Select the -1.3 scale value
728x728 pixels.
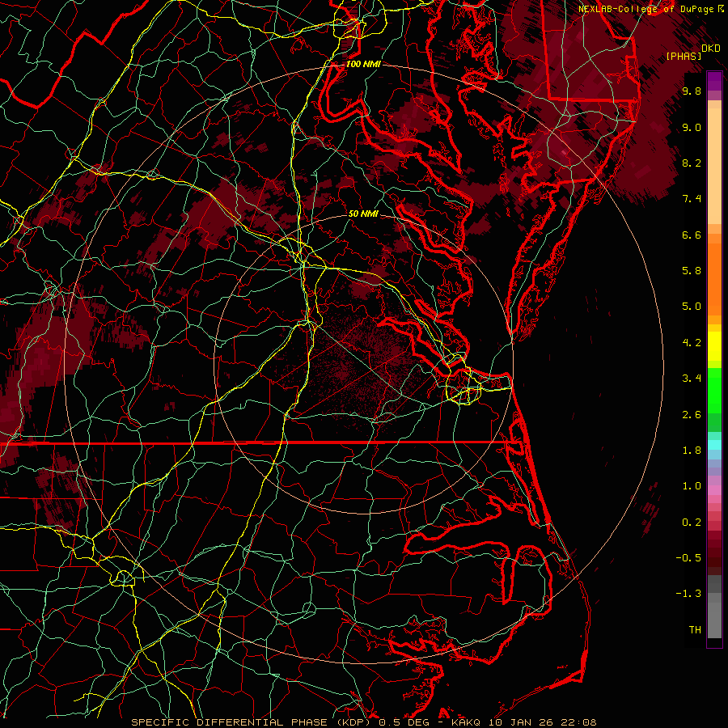[688, 594]
